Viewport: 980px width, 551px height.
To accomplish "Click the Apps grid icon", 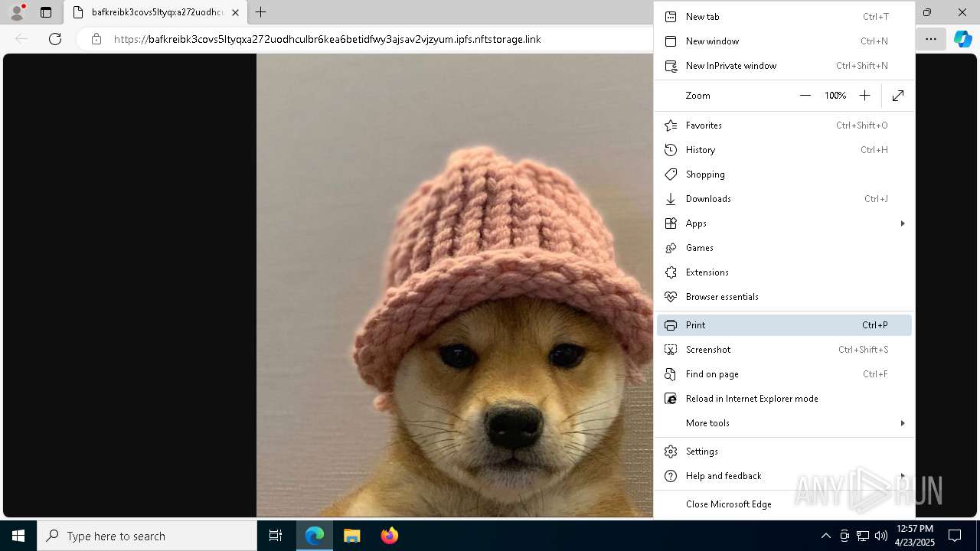I will pos(671,223).
